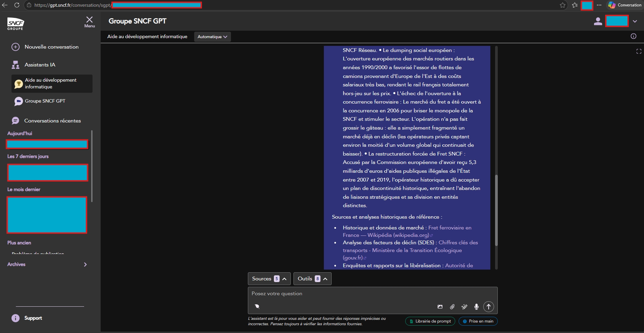Viewport: 644px width, 333px height.
Task: Send the message with arrow button
Action: click(489, 307)
